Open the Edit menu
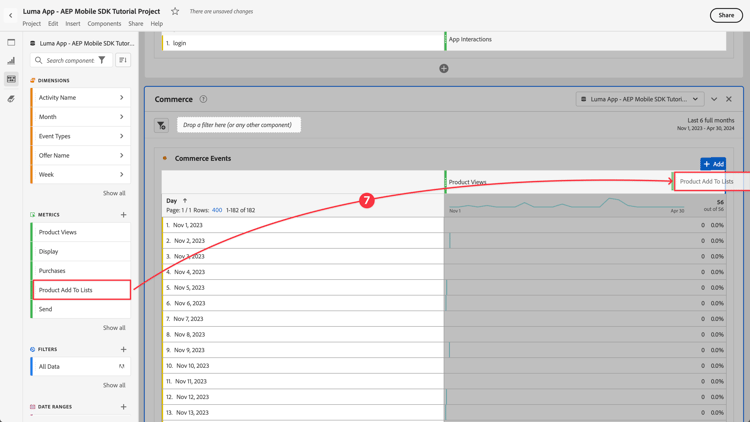 [53, 23]
